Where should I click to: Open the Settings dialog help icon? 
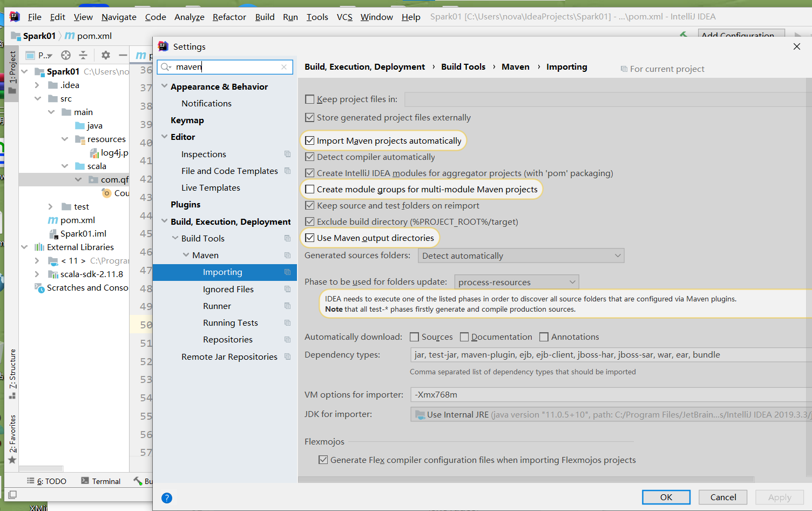[167, 498]
